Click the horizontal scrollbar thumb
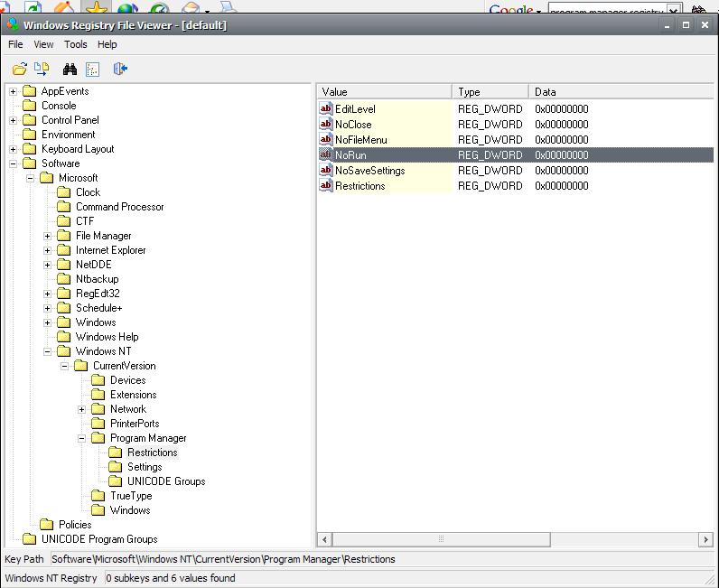This screenshot has width=719, height=588. 441,539
